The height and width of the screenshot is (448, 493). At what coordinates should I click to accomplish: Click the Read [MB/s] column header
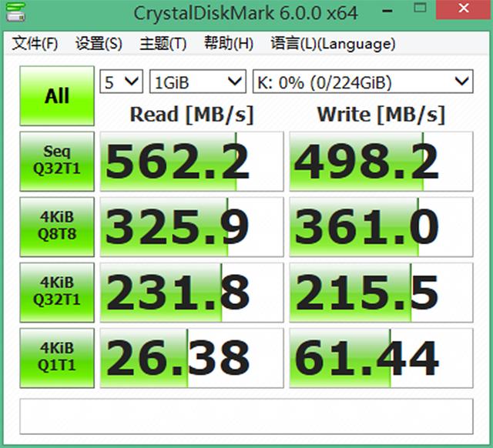tap(192, 115)
